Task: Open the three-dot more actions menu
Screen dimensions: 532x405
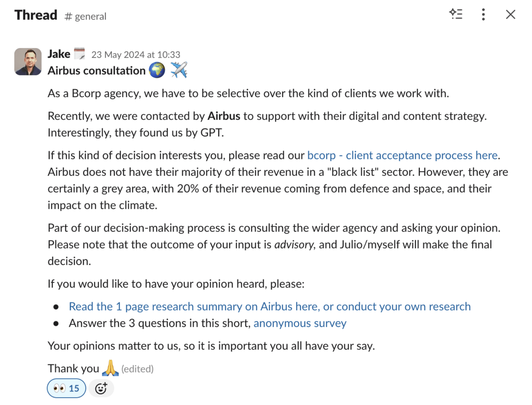Action: [483, 14]
